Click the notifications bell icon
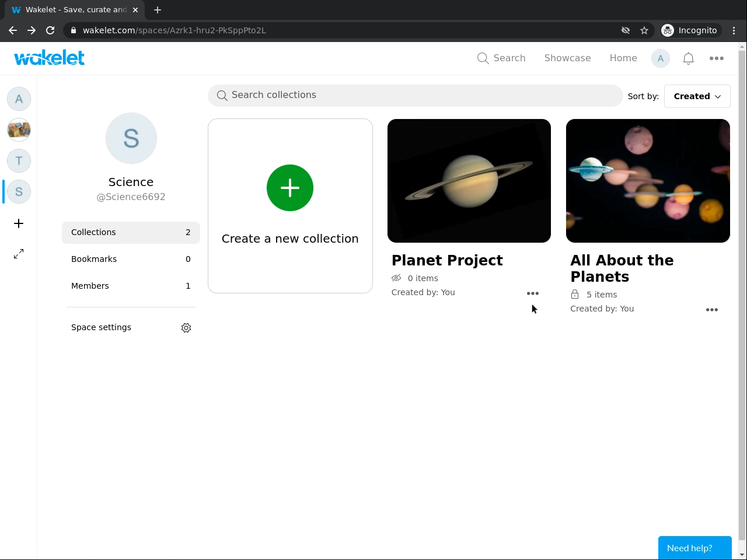This screenshot has width=747, height=560. click(689, 58)
